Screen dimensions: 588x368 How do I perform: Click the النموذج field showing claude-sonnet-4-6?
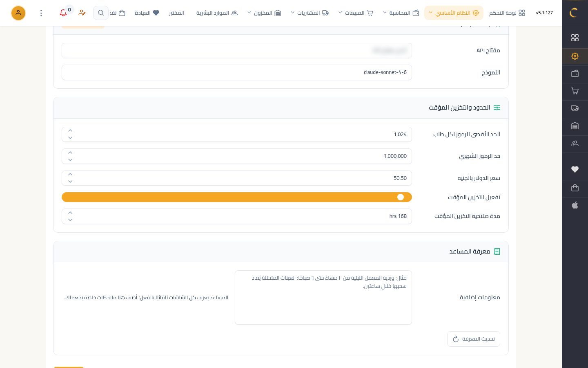237,72
